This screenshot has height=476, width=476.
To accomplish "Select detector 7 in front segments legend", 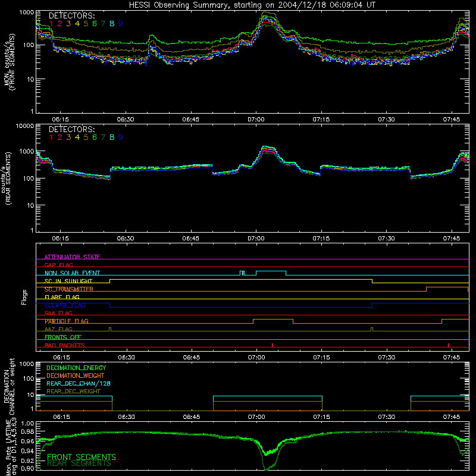I will tap(103, 24).
